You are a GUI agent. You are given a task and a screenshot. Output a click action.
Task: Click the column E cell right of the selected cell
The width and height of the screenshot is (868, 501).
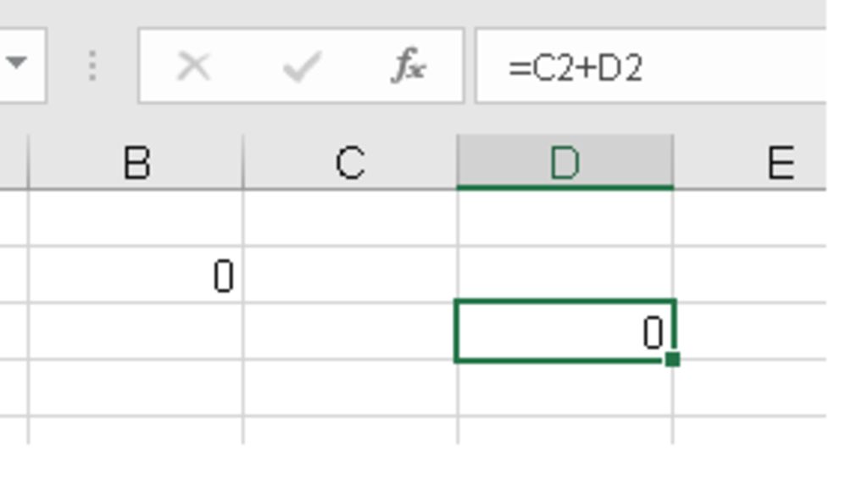click(x=750, y=331)
